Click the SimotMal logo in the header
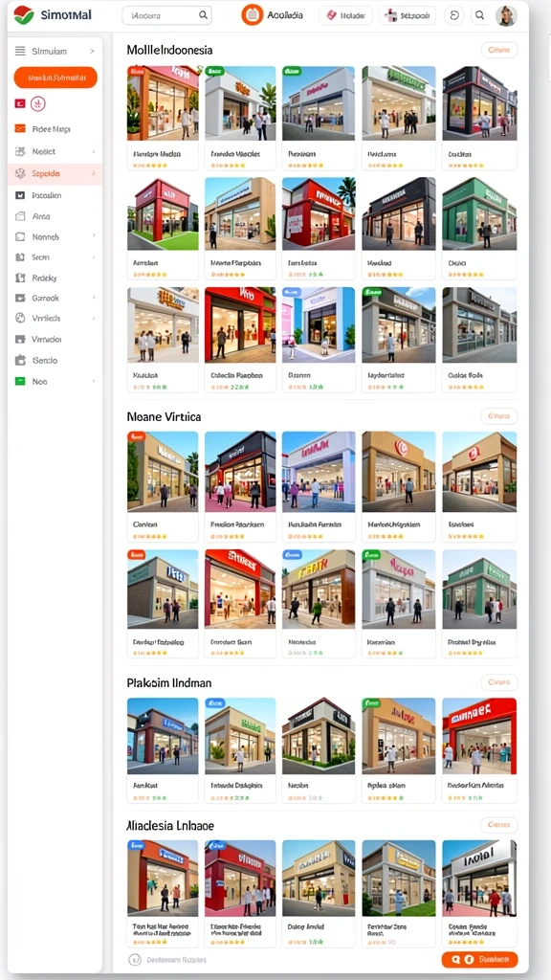551x980 pixels. [52, 15]
